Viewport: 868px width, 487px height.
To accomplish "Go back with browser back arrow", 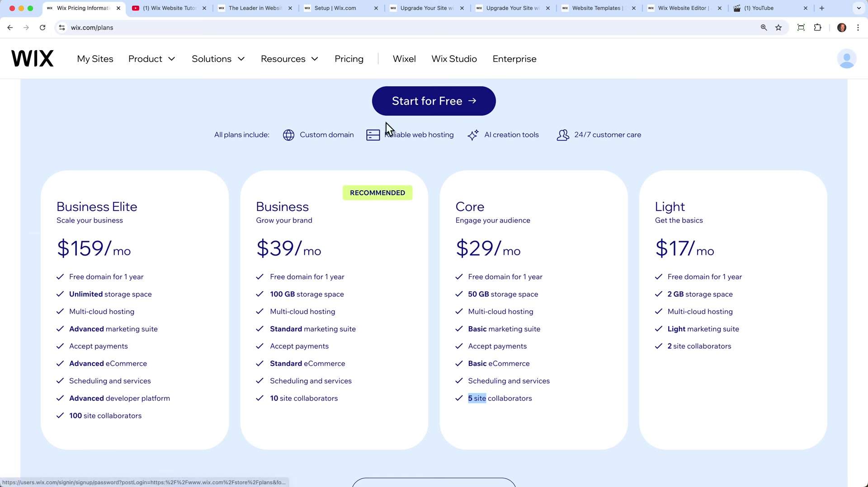I will (x=10, y=28).
